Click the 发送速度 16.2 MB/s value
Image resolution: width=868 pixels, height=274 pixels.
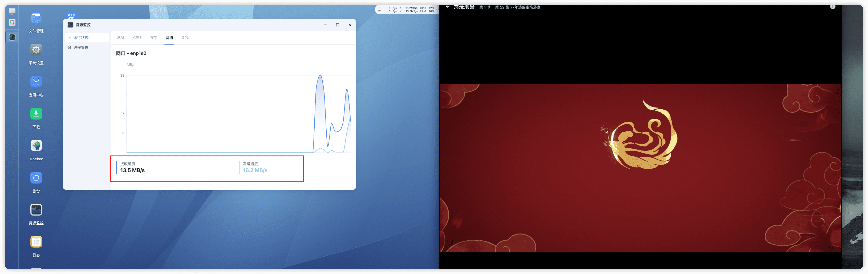pos(255,170)
